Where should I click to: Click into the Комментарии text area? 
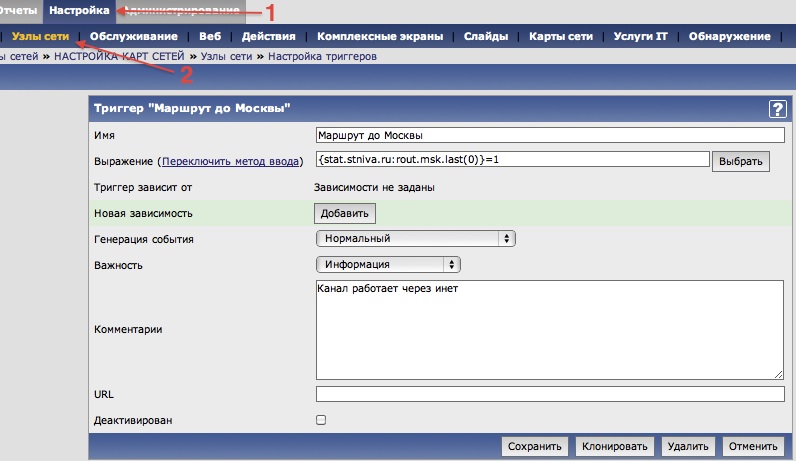pyautogui.click(x=549, y=329)
